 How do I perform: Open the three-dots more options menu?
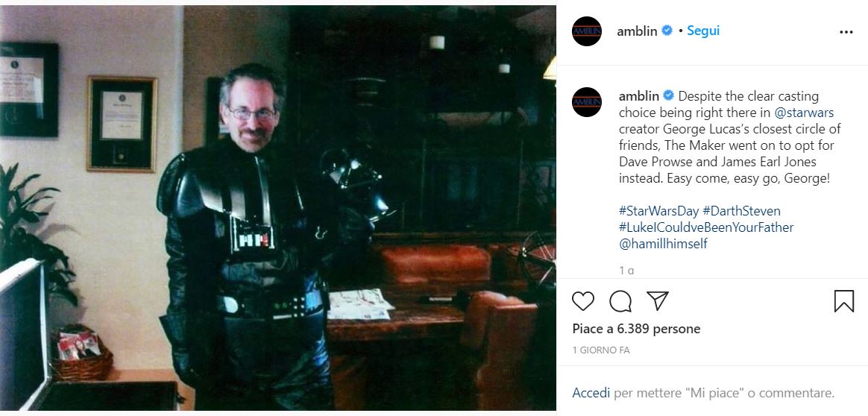pos(846,32)
